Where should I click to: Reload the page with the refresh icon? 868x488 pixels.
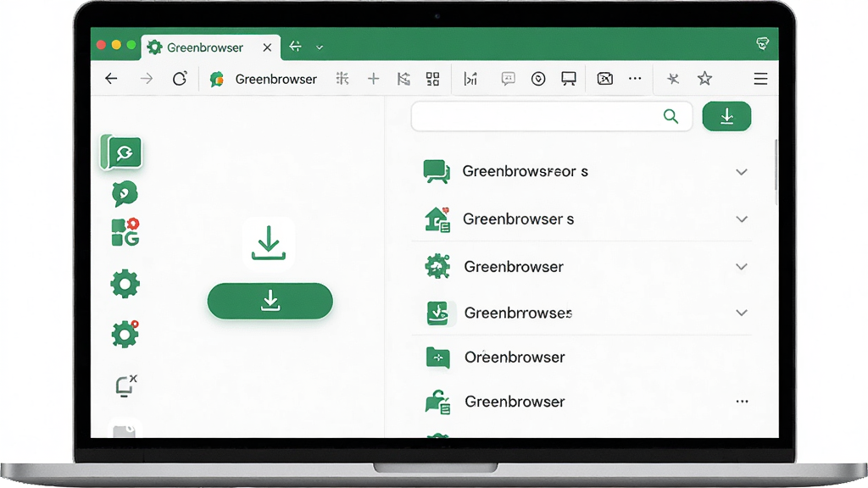pyautogui.click(x=180, y=79)
